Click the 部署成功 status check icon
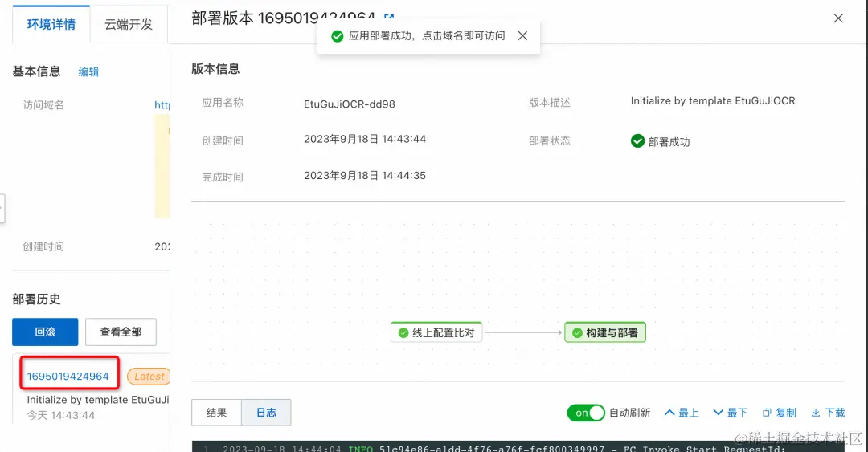 (x=637, y=141)
